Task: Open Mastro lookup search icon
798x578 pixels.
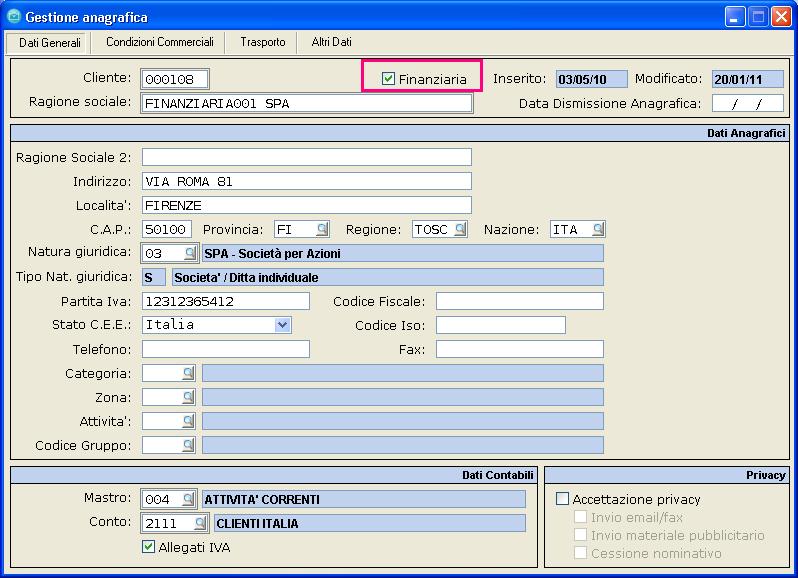Action: pyautogui.click(x=188, y=499)
